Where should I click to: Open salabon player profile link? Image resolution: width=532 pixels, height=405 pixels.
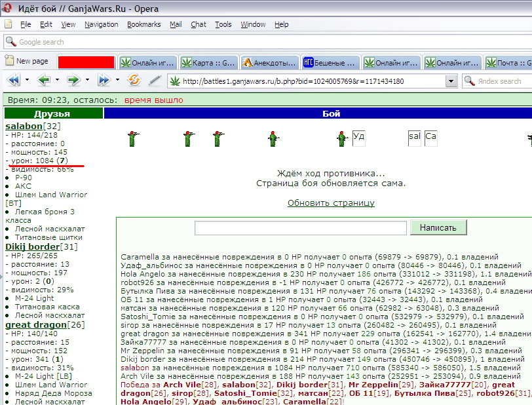tap(24, 126)
